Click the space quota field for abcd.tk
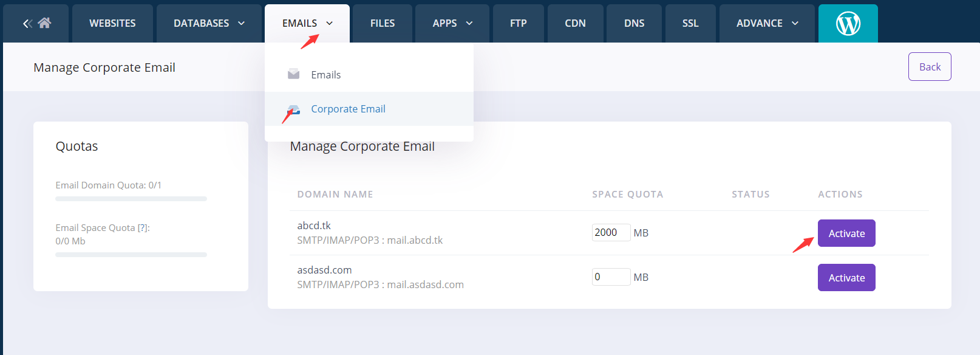Viewport: 980px width, 355px height. 610,233
